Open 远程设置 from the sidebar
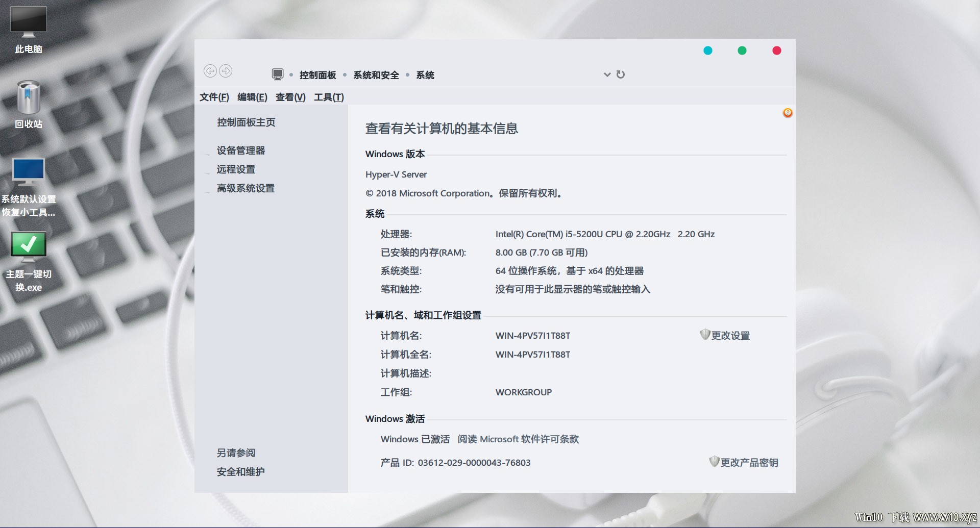Screen dimensions: 980x528 [236, 169]
